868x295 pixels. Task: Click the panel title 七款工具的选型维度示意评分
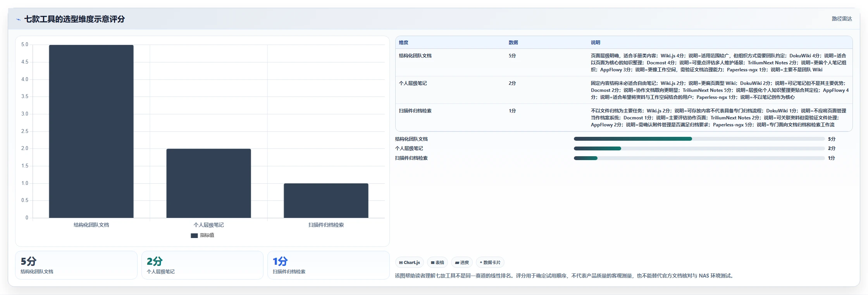pos(74,19)
